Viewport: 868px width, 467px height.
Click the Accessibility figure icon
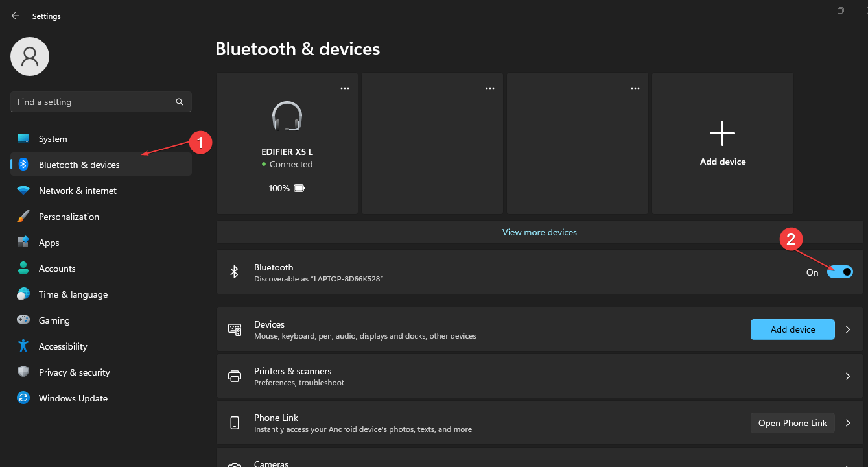tap(23, 346)
